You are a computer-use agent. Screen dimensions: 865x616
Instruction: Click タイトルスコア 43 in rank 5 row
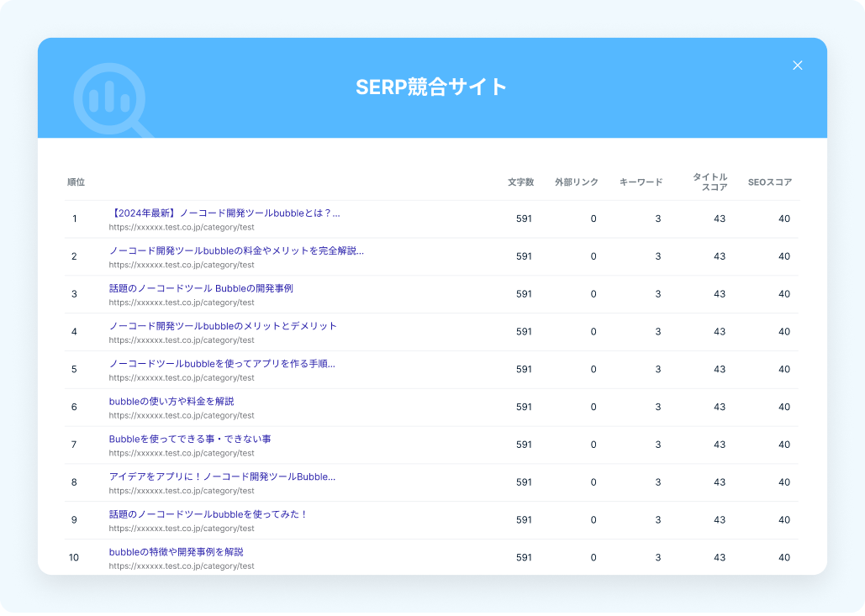coord(720,370)
